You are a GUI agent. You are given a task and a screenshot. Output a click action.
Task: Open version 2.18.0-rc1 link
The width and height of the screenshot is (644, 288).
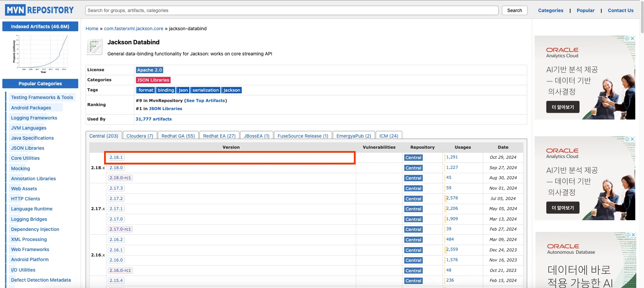(x=120, y=178)
